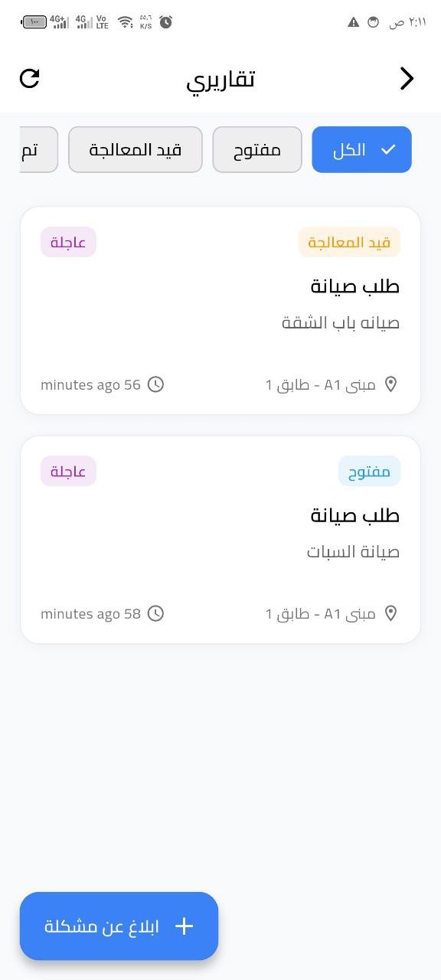Select the partially visible تم filter chip
Image resolution: width=441 pixels, height=980 pixels.
29,149
